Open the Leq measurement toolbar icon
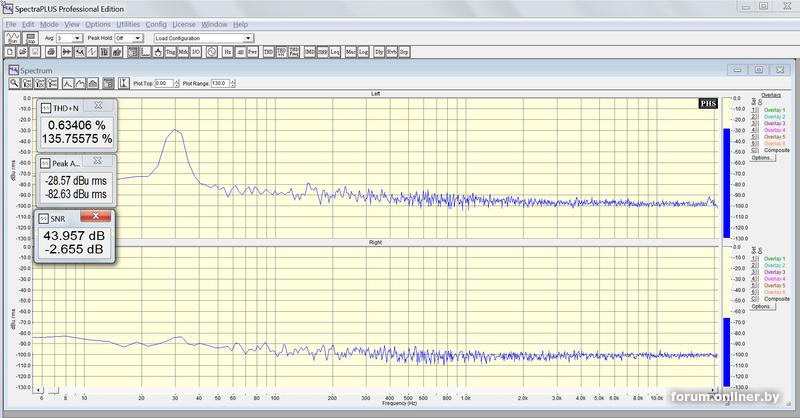This screenshot has height=418, width=800. tap(335, 52)
